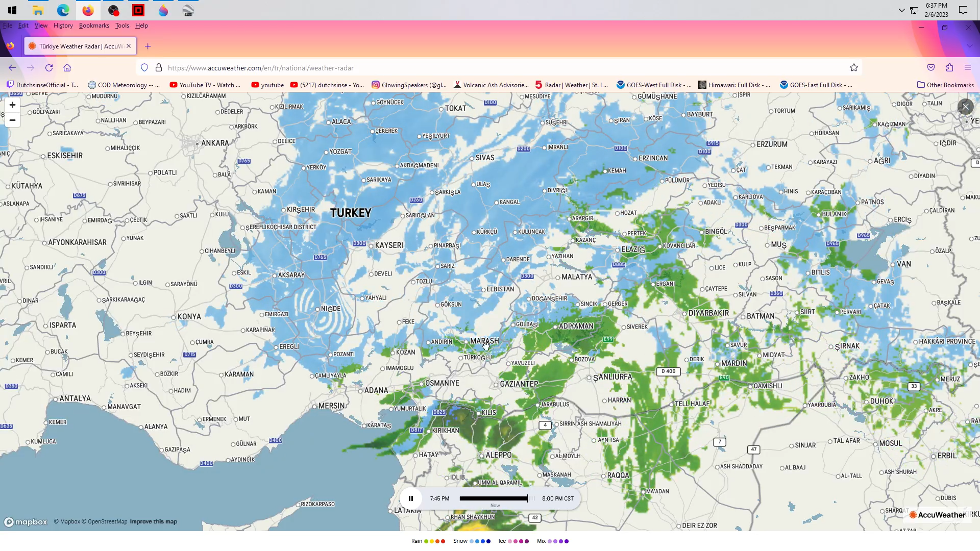980x551 pixels.
Task: View site security lock information
Action: point(159,68)
